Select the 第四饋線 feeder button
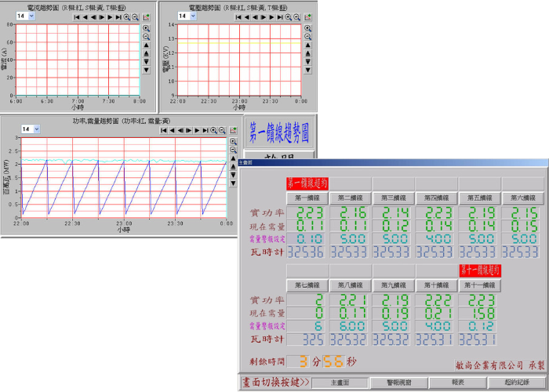The image size is (549, 392). 437,198
